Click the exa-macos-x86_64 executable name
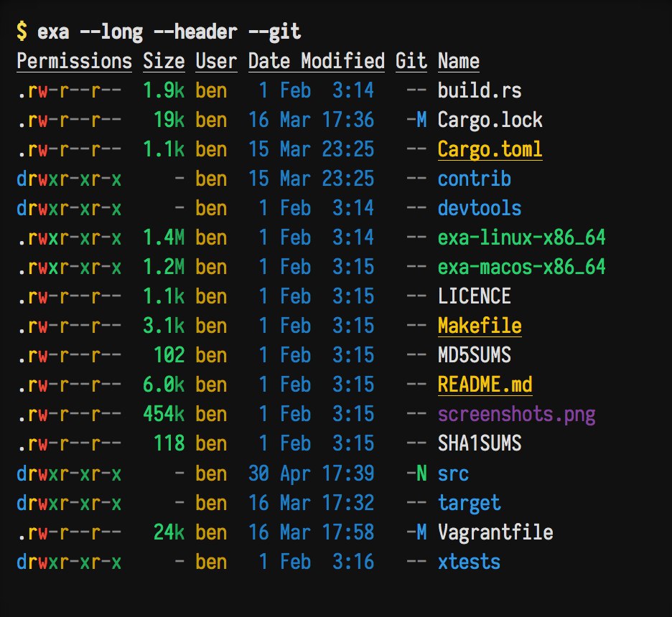This screenshot has height=617, width=672. coord(521,267)
